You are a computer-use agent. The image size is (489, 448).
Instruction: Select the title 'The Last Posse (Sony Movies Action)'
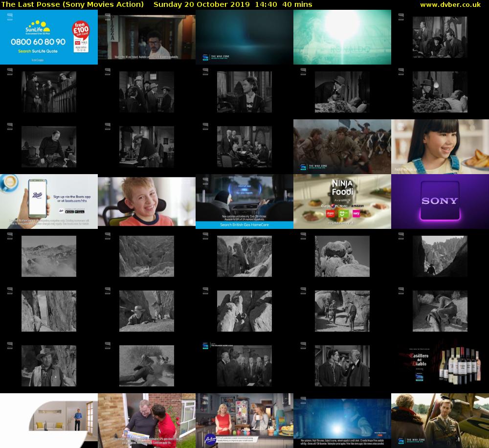pyautogui.click(x=73, y=4)
